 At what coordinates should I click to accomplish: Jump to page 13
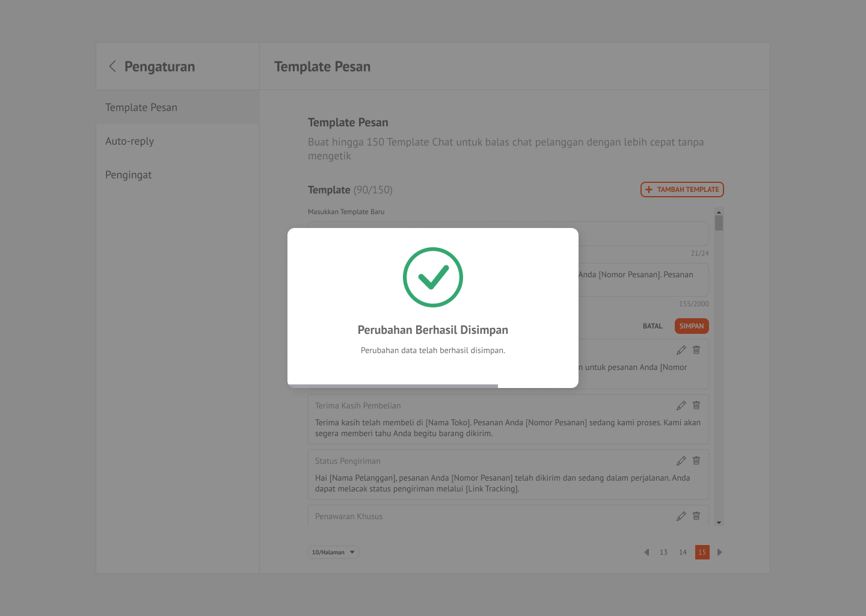(663, 552)
